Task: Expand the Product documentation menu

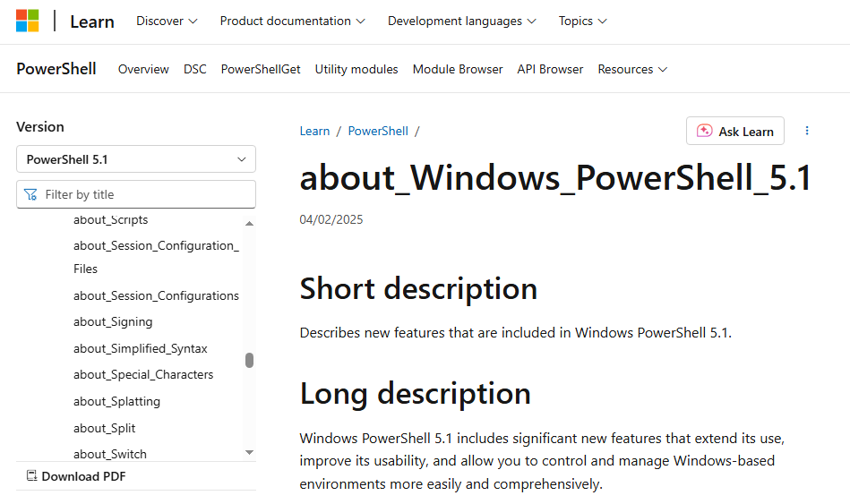Action: (292, 21)
